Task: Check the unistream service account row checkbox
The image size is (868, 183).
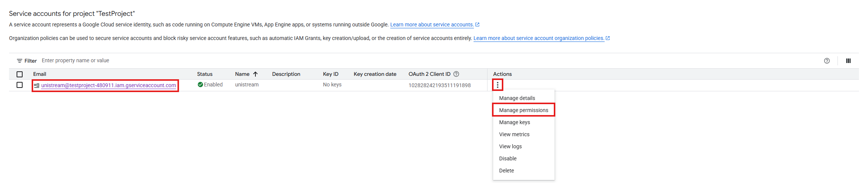Action: (x=20, y=85)
